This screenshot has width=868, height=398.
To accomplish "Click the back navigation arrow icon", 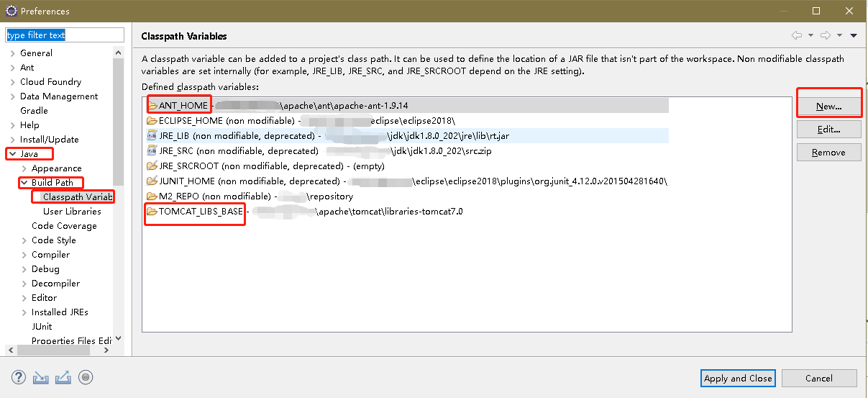I will 797,35.
